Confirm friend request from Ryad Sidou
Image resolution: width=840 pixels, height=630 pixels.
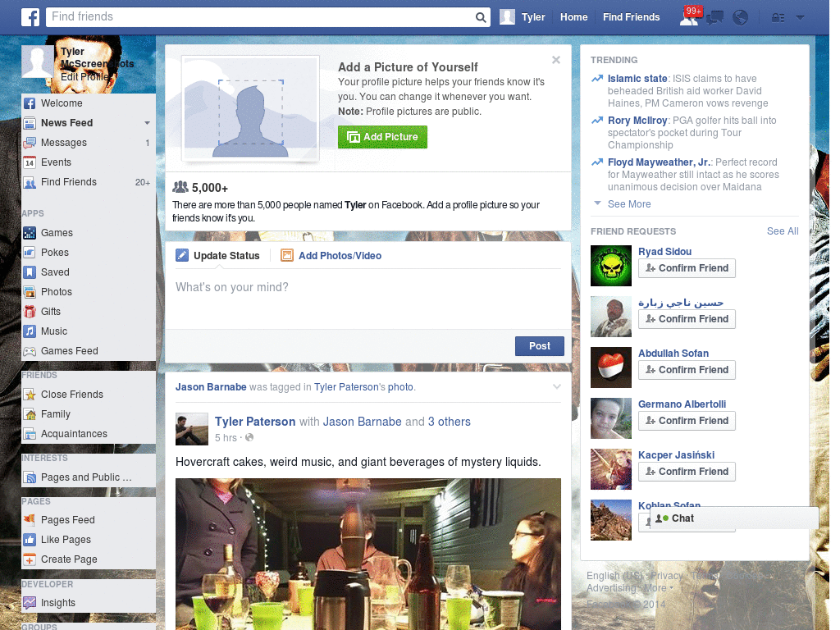pyautogui.click(x=687, y=268)
